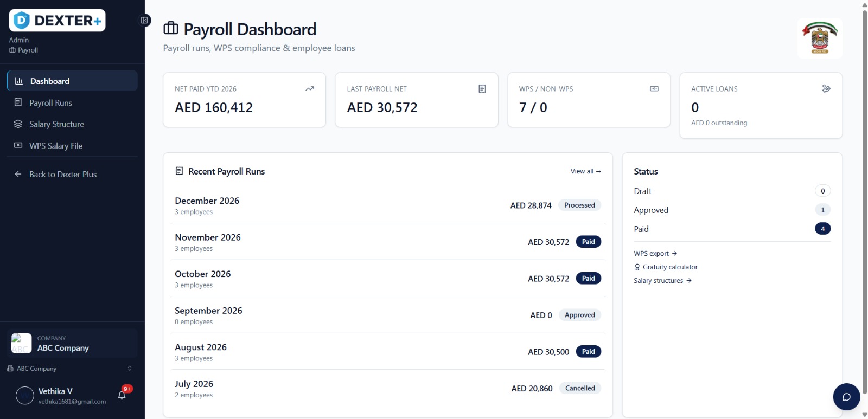Open the August 2026 payroll run

(388, 352)
